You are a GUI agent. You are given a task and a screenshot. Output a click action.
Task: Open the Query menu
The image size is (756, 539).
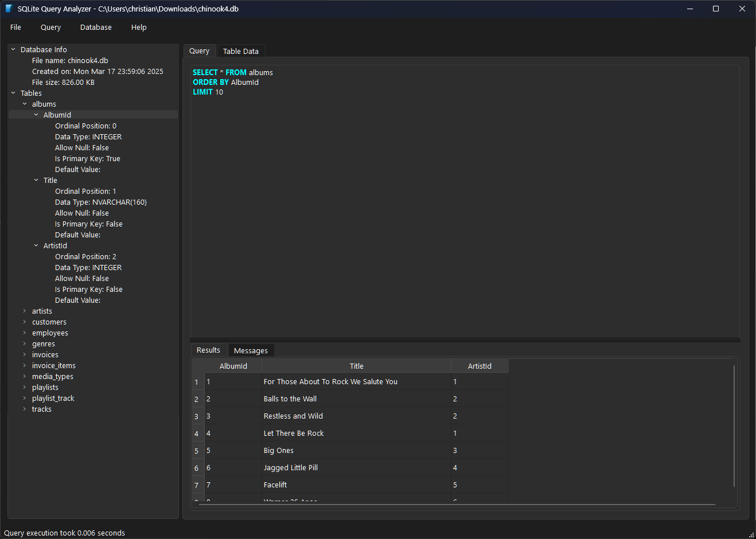tap(50, 27)
